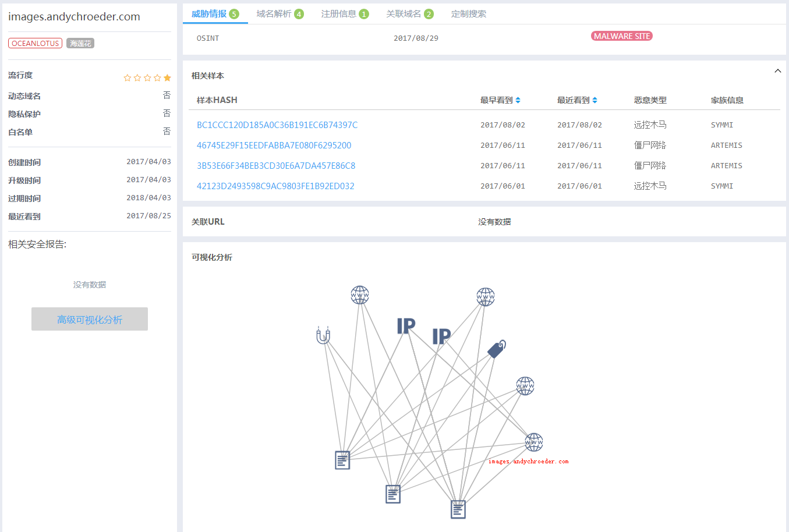Image resolution: width=789 pixels, height=532 pixels.
Task: Click the OCEANLOTUS tag label
Action: pyautogui.click(x=36, y=44)
